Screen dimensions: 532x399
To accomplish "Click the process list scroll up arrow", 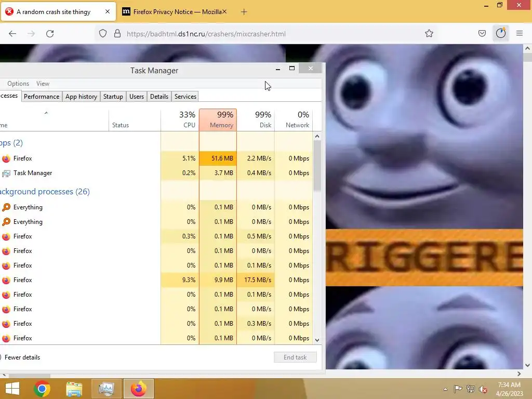I will [x=317, y=137].
